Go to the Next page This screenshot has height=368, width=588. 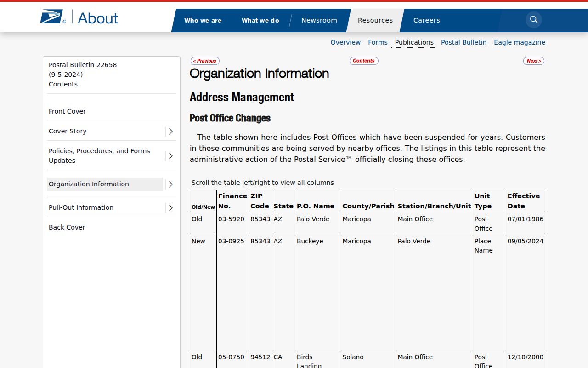pos(534,61)
